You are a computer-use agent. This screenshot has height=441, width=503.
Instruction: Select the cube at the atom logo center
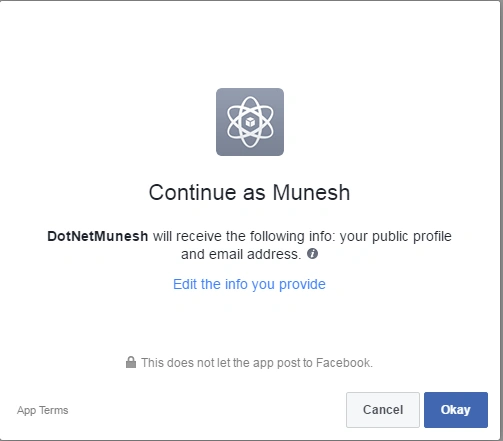[250, 122]
